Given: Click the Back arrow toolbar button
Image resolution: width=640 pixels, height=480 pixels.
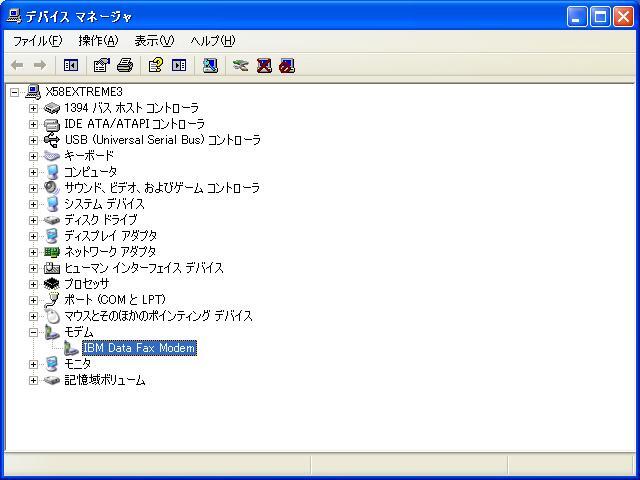Looking at the screenshot, I should click(17, 65).
